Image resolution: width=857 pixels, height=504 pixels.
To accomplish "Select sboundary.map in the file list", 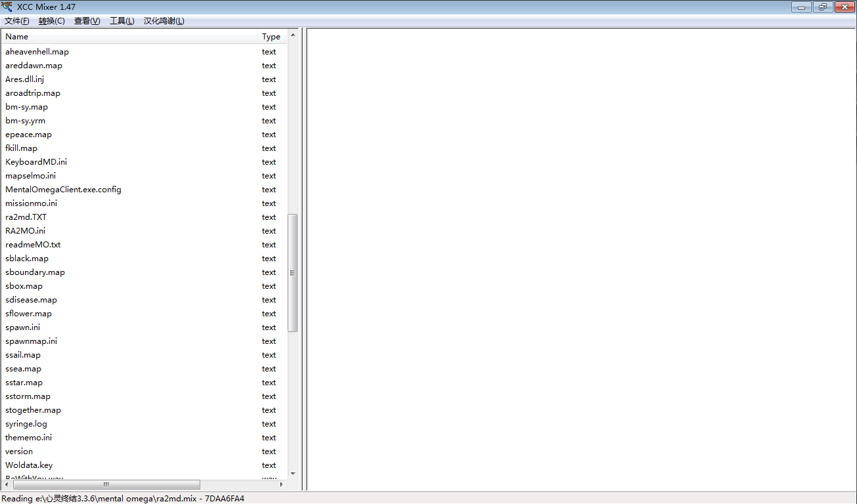I will point(35,272).
